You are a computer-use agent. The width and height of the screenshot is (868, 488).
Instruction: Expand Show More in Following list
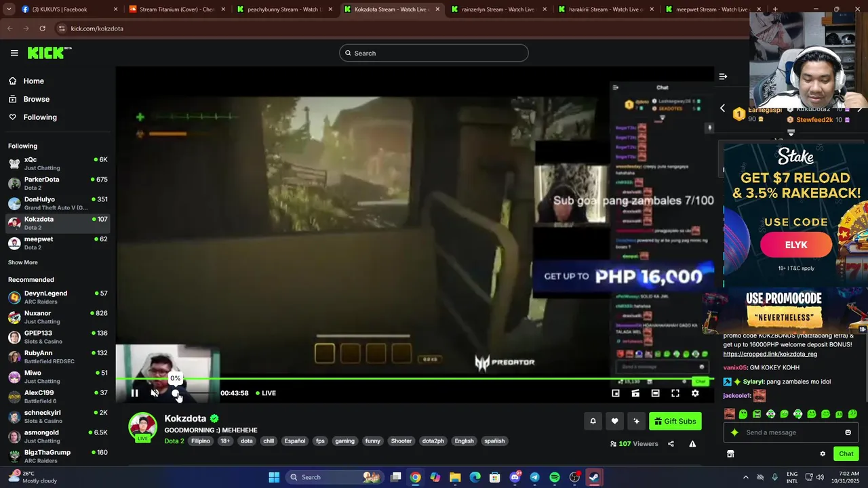tap(23, 262)
